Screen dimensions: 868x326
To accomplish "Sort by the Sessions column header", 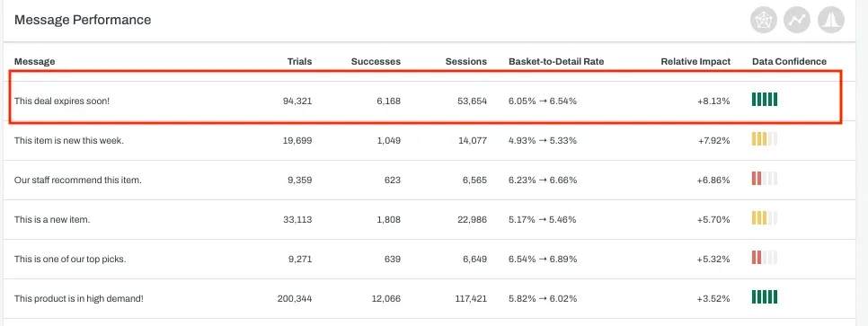I will click(466, 61).
